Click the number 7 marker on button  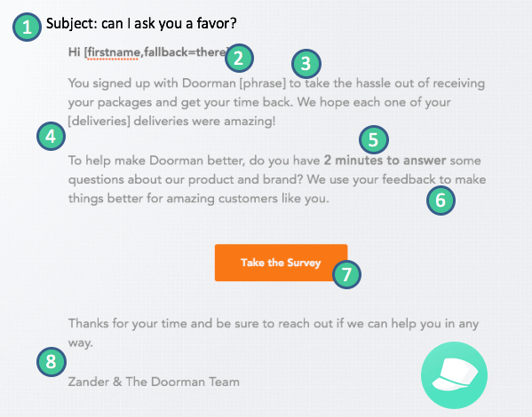(346, 274)
